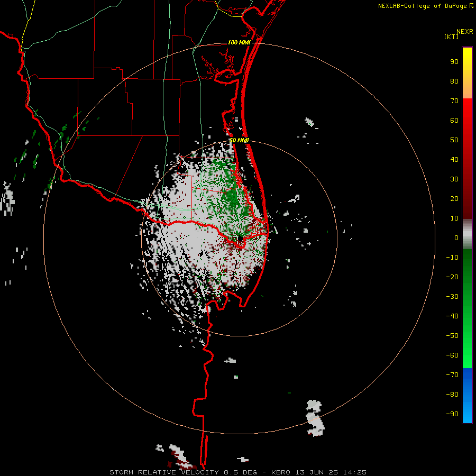Click the 80 value on the velocity scale
This screenshot has height=476, width=476.
coord(454,81)
